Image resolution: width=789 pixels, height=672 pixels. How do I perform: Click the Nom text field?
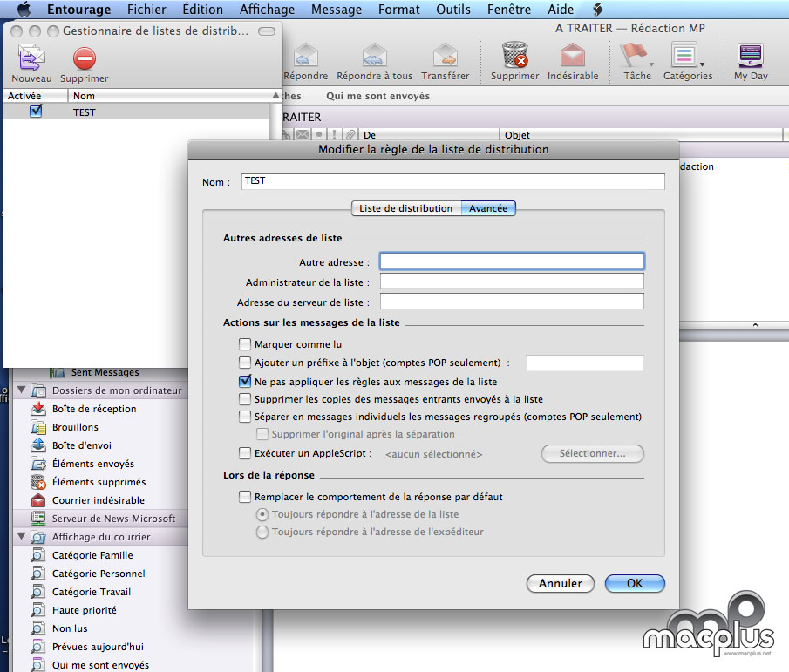click(452, 181)
